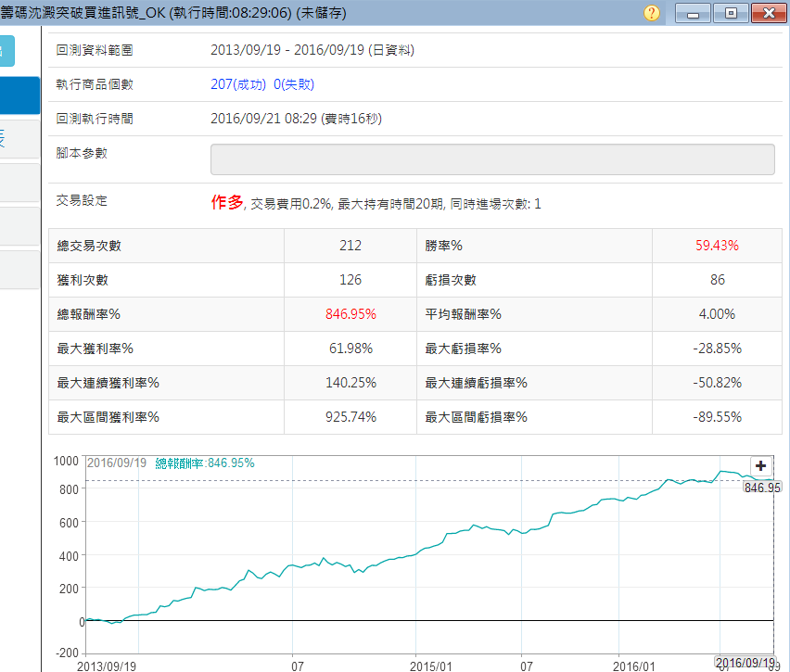790x672 pixels.
Task: Click the 846.95 value tag on the chart
Action: coord(762,488)
